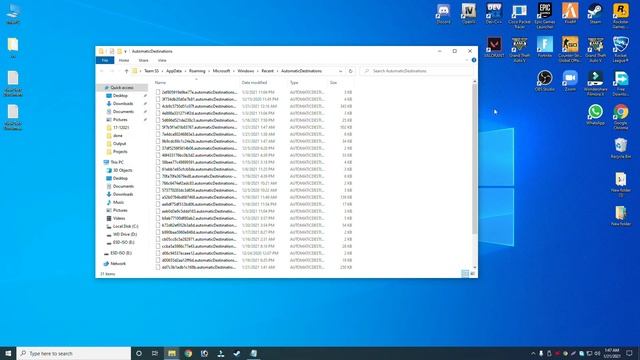Show hidden system tray icons
Viewport: 640px width, 360px height.
(533, 353)
